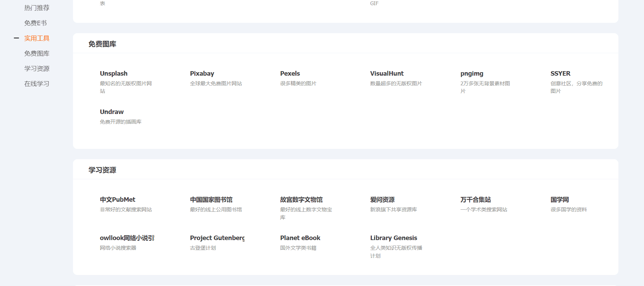Click description 数量超多的无版权图片
The height and width of the screenshot is (286, 644).
pos(396,84)
